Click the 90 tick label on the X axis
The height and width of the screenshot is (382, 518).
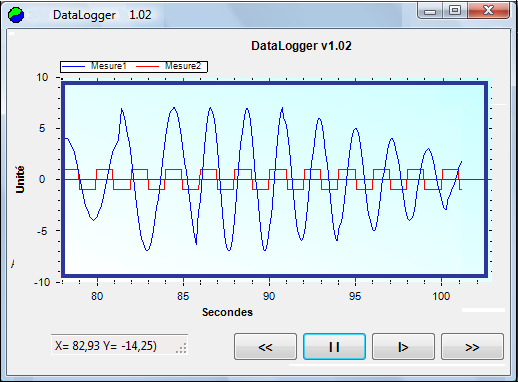[x=269, y=296]
